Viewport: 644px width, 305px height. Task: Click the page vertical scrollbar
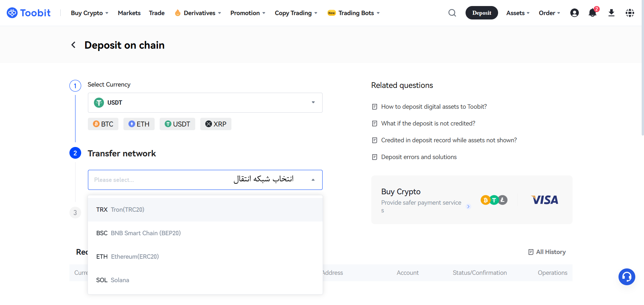point(642,67)
